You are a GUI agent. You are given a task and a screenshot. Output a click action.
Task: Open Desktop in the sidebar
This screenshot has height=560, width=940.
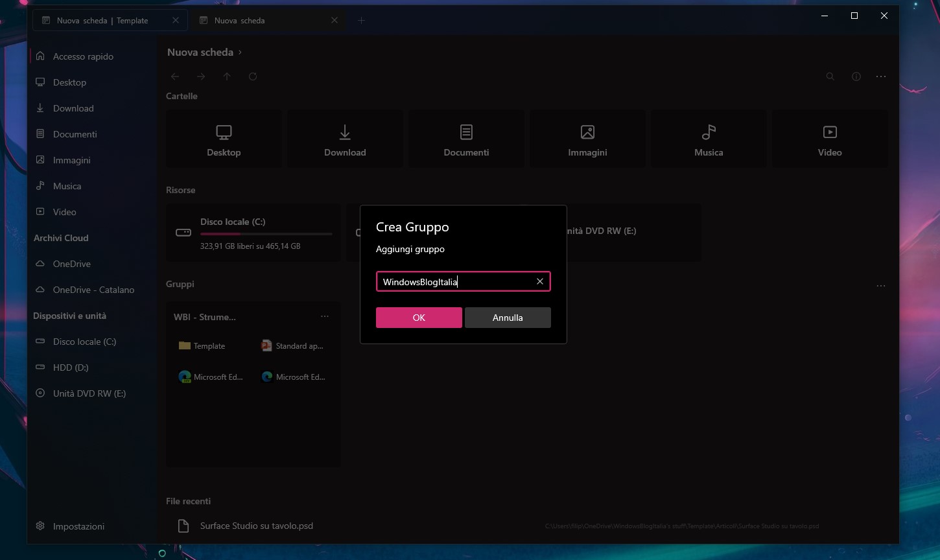coord(91,82)
